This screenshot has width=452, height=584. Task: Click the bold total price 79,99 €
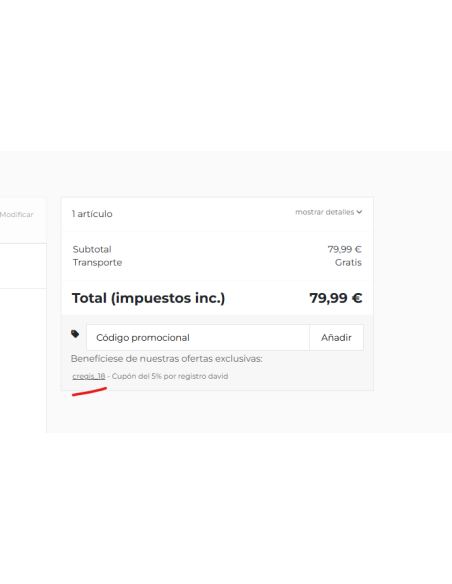point(336,298)
